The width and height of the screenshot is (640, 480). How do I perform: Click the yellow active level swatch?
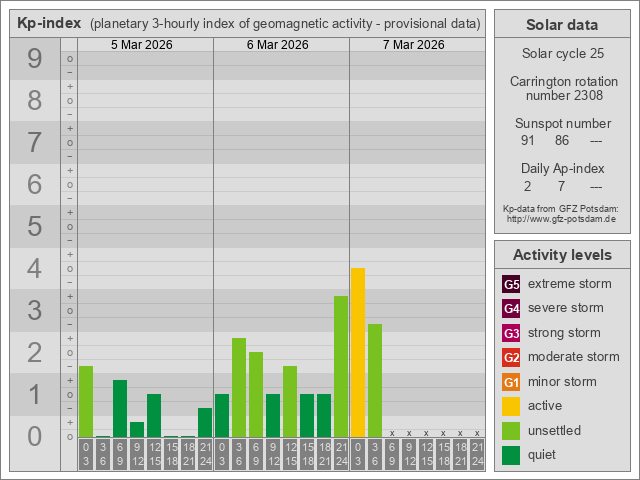[511, 406]
